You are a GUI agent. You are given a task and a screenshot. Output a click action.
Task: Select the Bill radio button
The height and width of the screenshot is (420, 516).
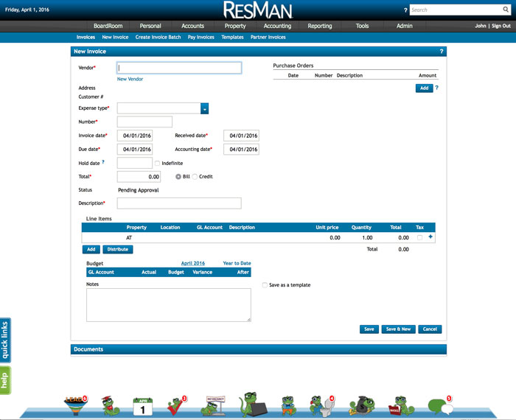pos(178,177)
